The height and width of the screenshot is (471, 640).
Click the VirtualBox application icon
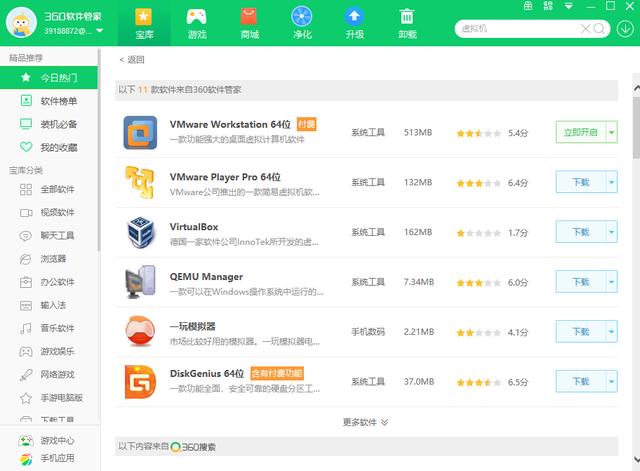pos(139,232)
